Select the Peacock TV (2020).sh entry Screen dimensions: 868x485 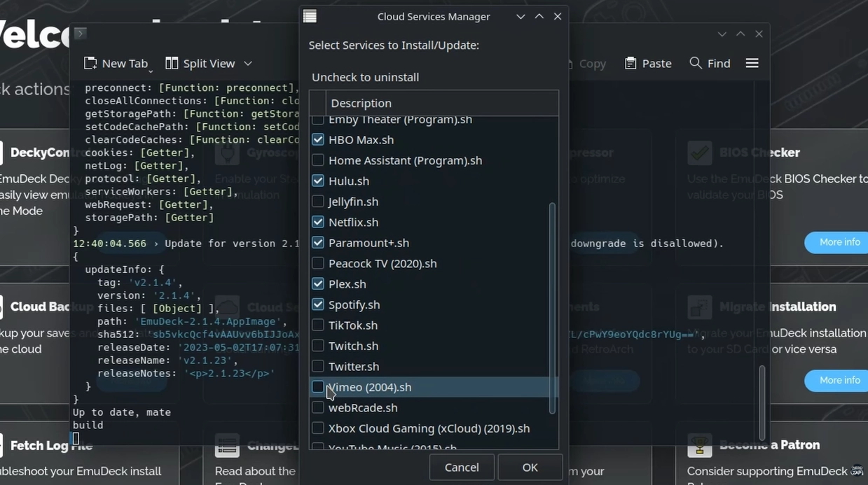383,264
